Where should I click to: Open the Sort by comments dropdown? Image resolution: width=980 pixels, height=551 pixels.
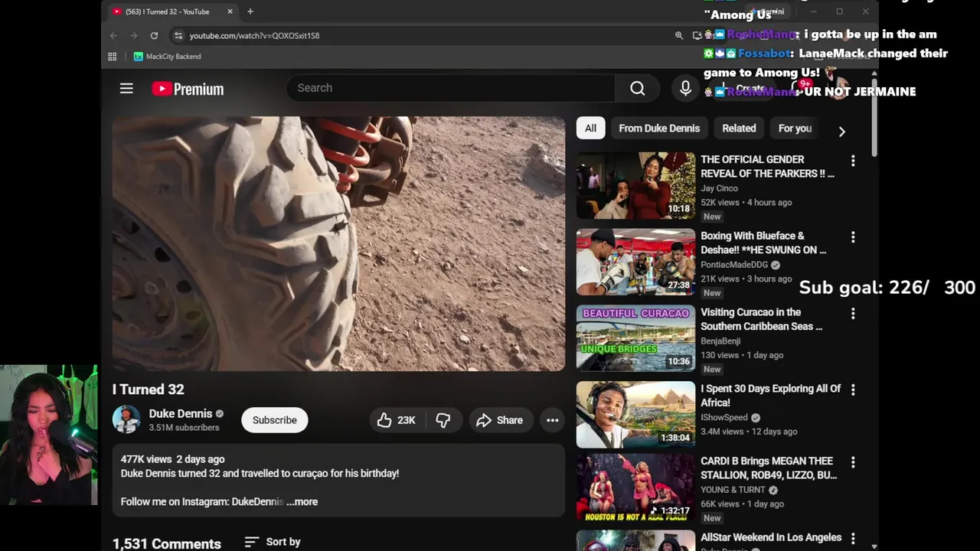[x=273, y=542]
